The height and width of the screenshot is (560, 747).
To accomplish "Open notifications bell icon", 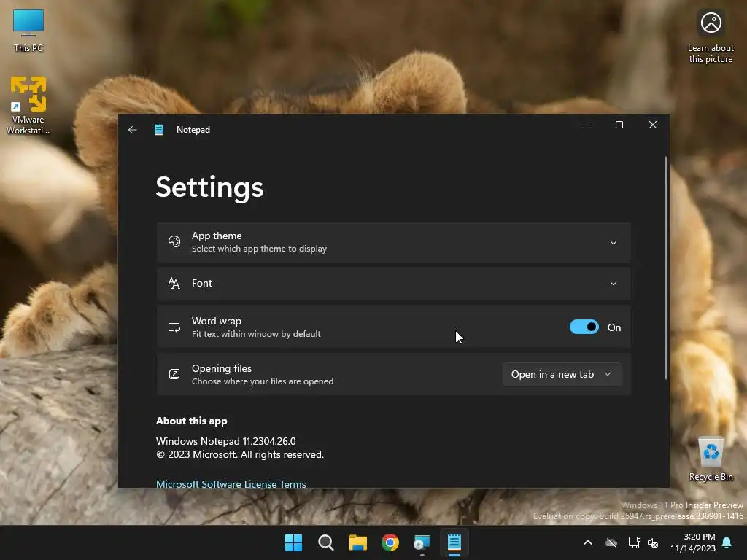I will click(x=727, y=542).
